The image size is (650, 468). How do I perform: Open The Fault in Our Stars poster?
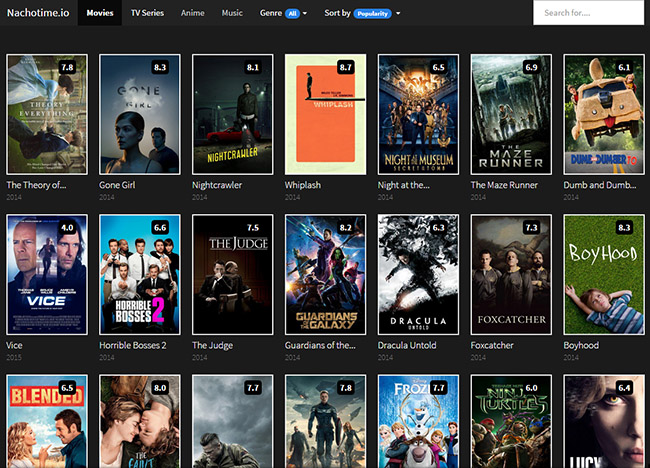coord(140,421)
